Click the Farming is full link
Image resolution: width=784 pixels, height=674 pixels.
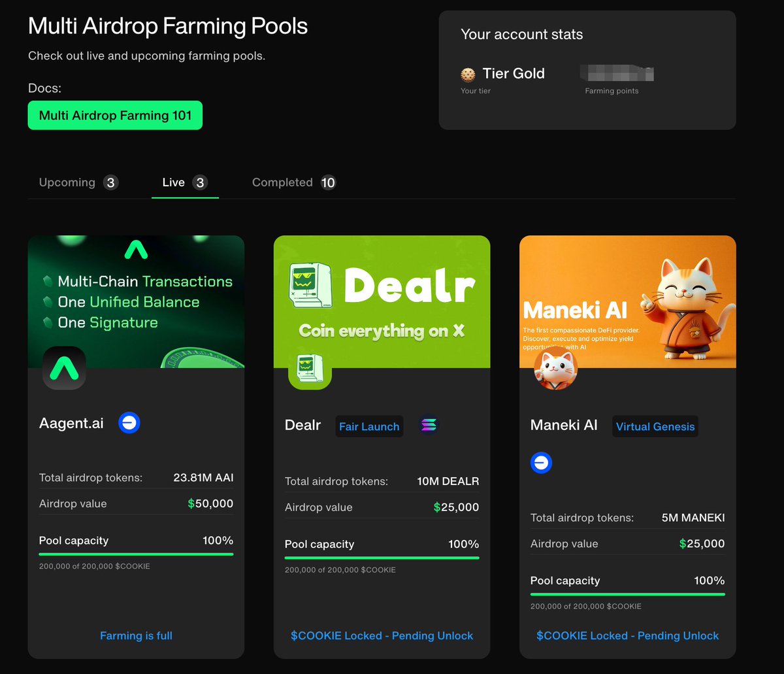[x=136, y=635]
